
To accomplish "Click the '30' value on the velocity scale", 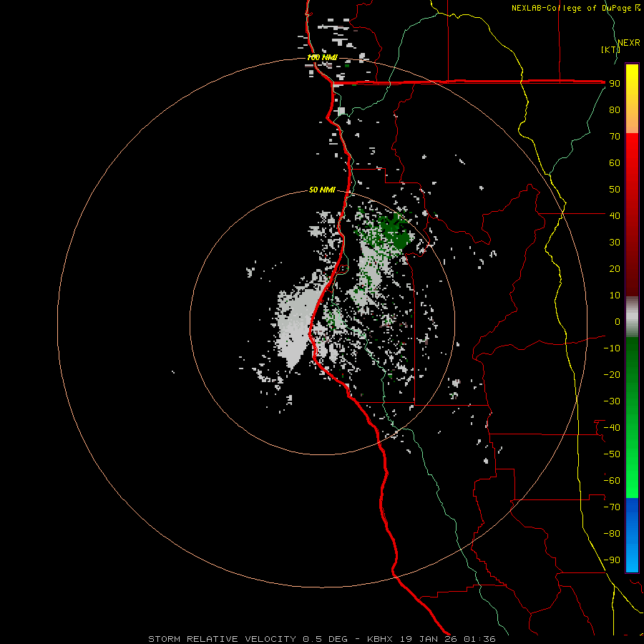I will (x=615, y=243).
